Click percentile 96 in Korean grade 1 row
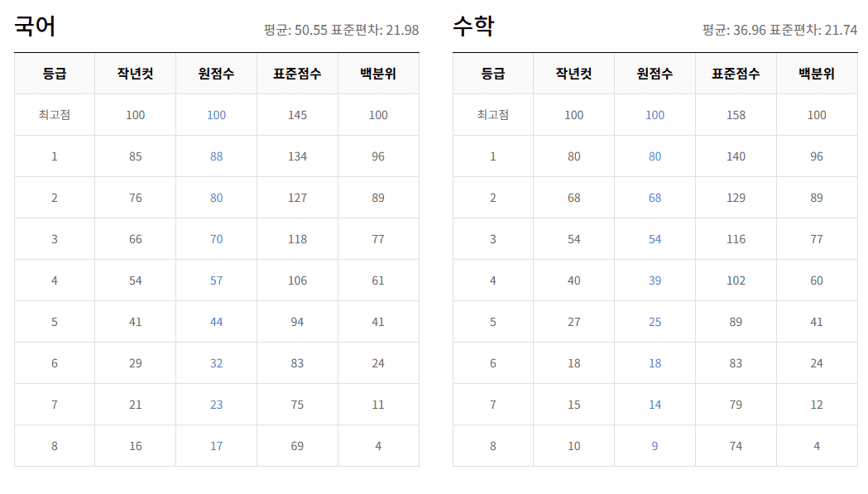The height and width of the screenshot is (494, 868). tap(377, 156)
